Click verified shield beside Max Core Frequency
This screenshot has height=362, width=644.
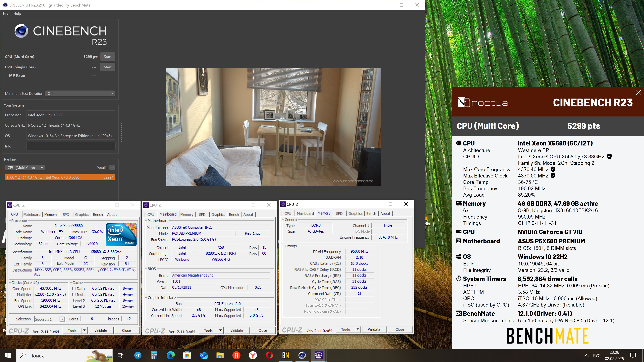point(553,169)
